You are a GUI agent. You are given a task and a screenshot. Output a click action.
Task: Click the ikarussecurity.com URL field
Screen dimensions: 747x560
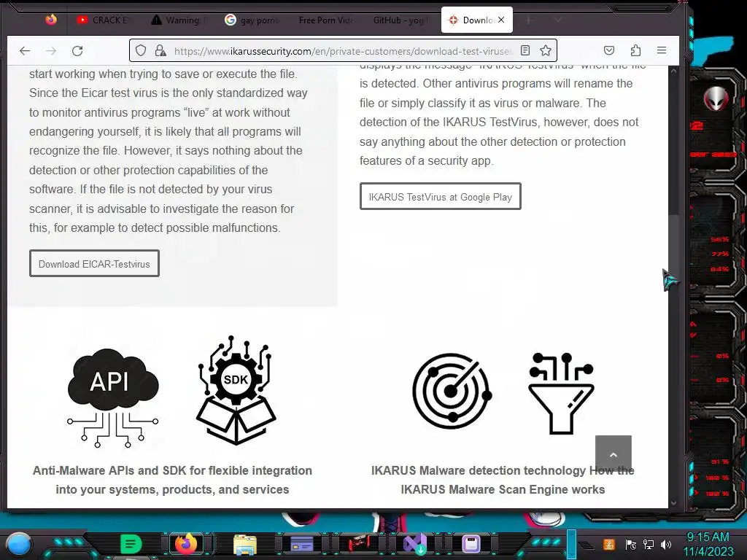[343, 50]
